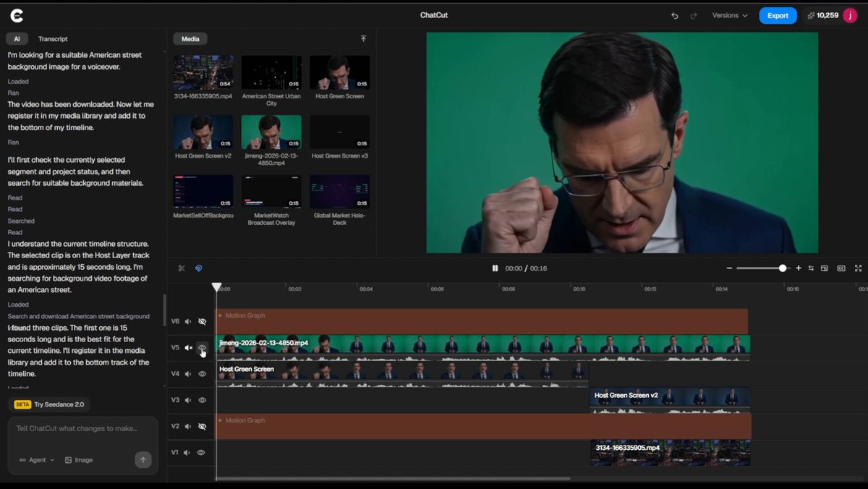Open the user avatar 'j' menu
Viewport: 868px width, 489px height.
[x=850, y=15]
